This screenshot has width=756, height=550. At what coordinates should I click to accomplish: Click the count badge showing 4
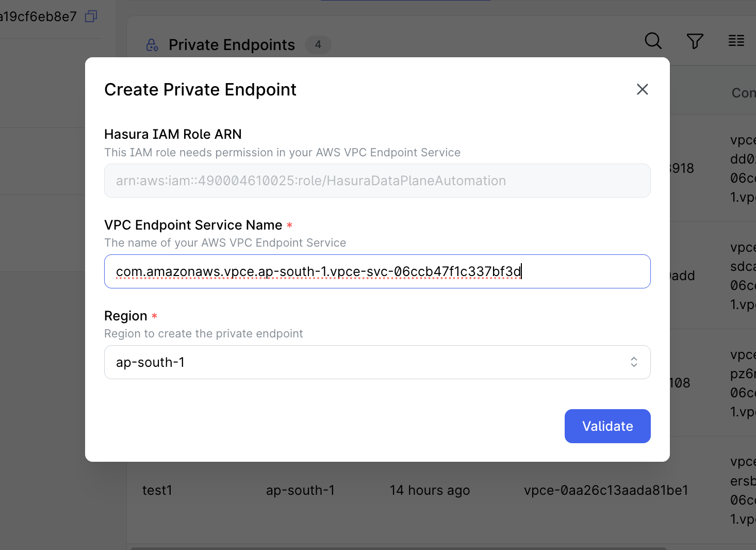point(318,45)
